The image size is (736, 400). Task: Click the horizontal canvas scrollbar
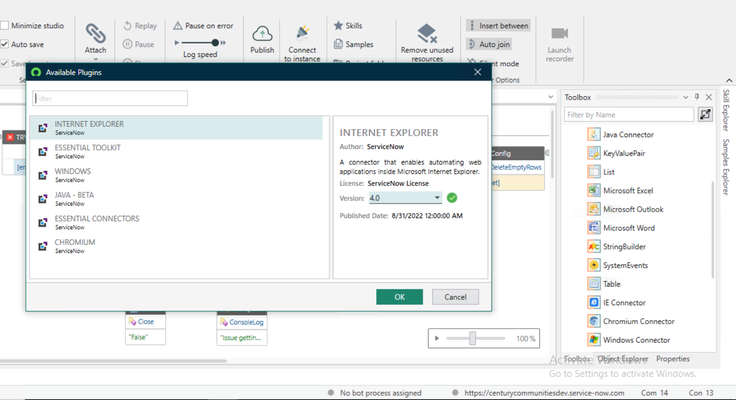click(x=113, y=361)
